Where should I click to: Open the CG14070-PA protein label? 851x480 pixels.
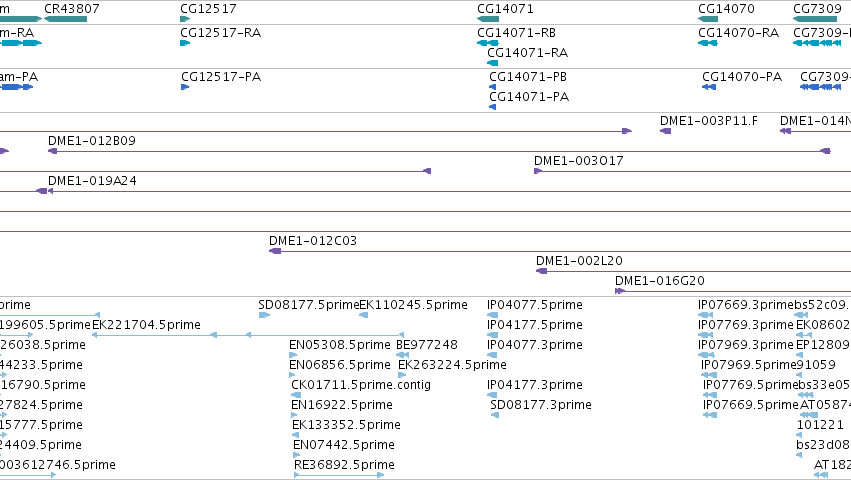point(742,77)
